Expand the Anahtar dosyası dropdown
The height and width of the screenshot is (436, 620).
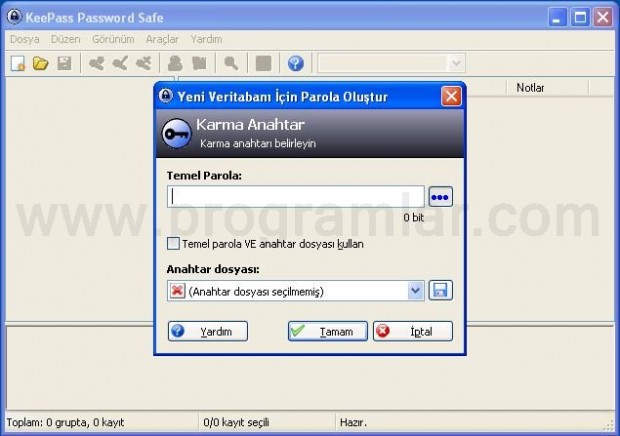pyautogui.click(x=415, y=291)
